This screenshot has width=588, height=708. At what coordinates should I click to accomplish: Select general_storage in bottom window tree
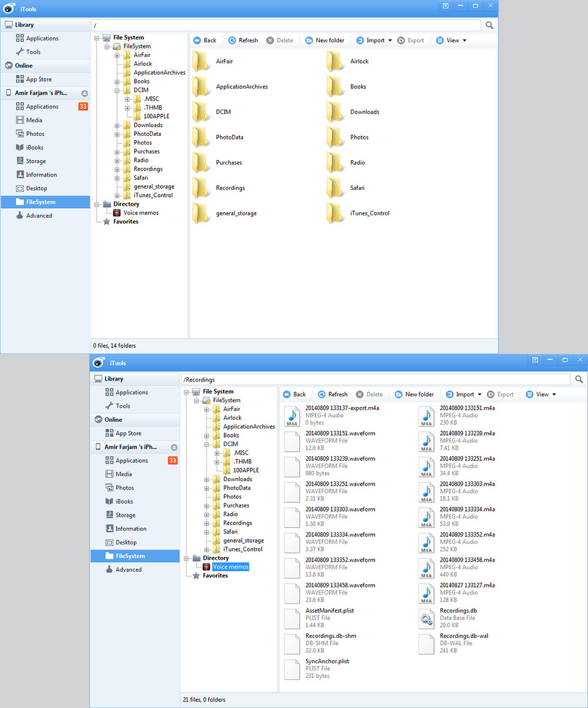243,540
